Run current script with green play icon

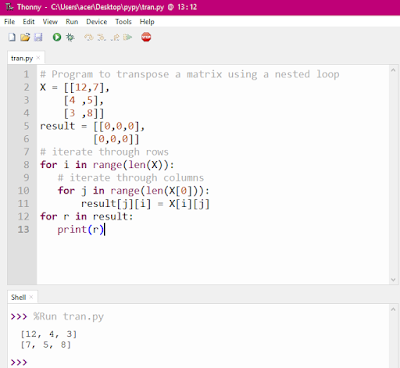pyautogui.click(x=57, y=37)
